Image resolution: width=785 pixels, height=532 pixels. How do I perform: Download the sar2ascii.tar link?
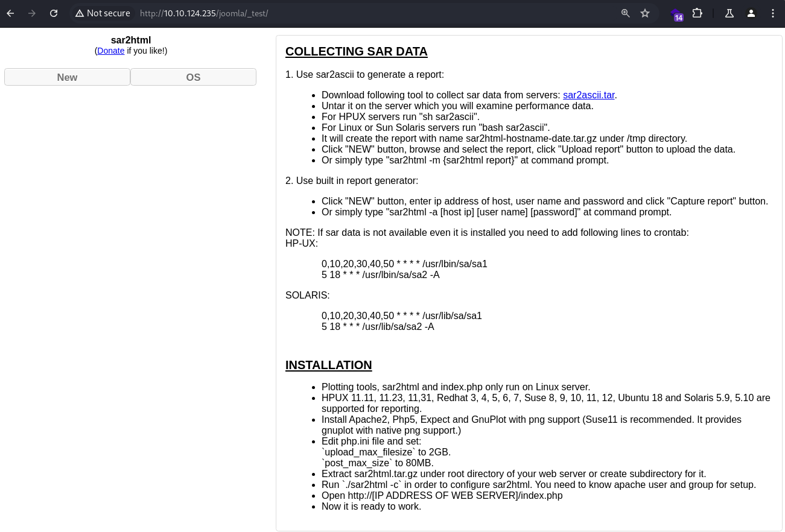pos(588,95)
